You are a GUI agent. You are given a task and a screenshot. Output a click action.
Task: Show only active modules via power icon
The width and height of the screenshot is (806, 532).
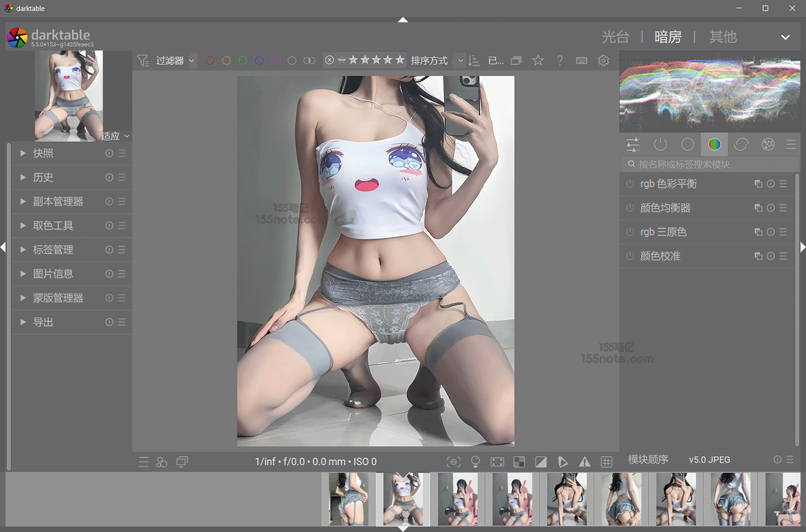coord(660,144)
